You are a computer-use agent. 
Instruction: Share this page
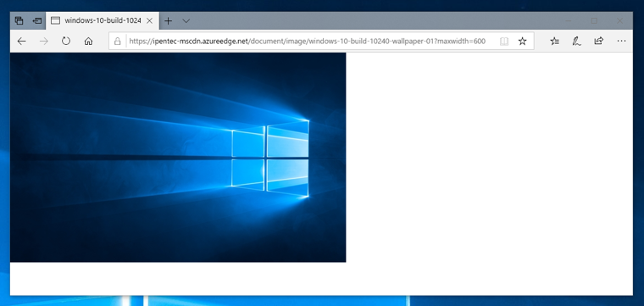tap(599, 41)
